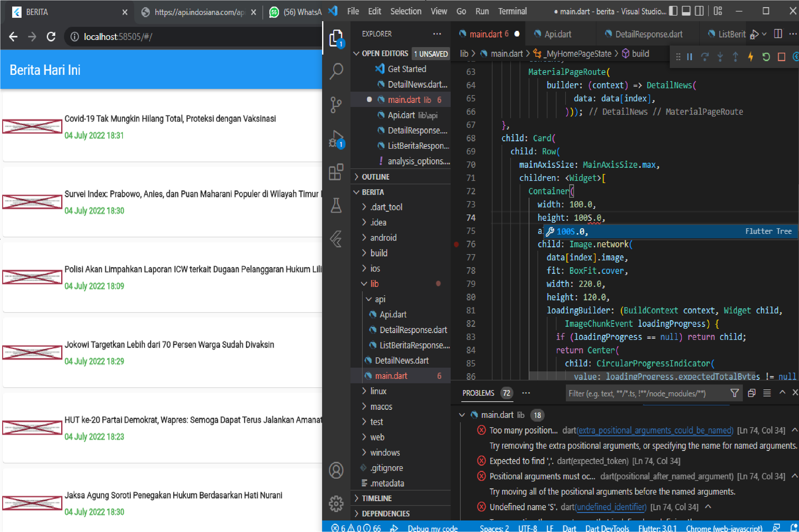Open the undefined_identifier error link
Screen dimensions: 799x532
[x=611, y=507]
